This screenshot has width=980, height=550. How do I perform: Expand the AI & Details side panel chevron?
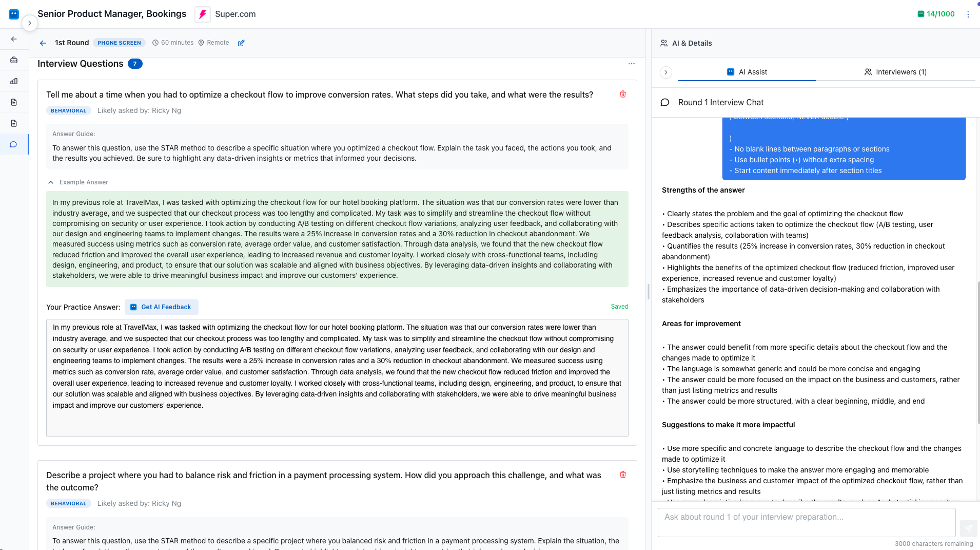[x=665, y=72]
